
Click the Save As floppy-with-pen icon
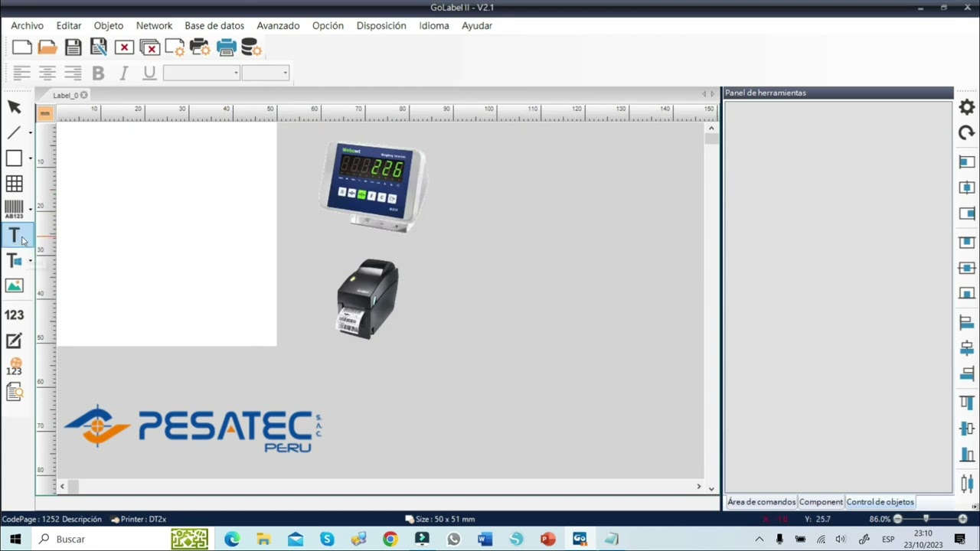click(x=99, y=47)
